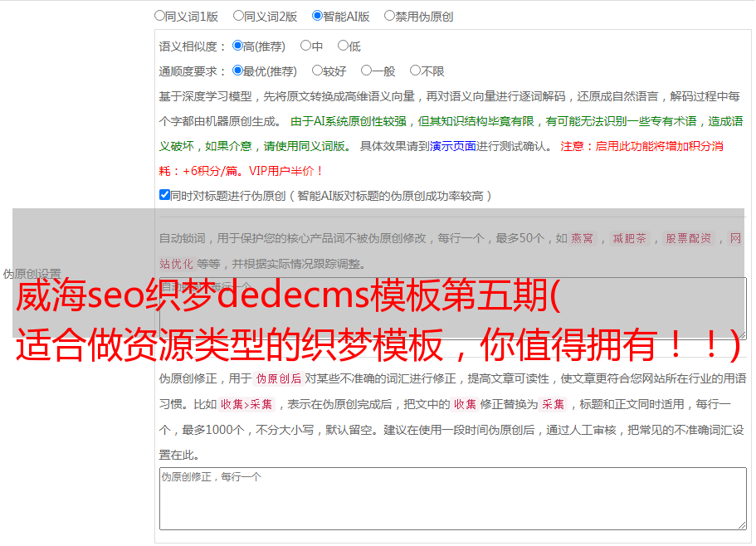Viewport: 756px width, 546px height.
Task: Click the 伪原创设置 section label
Action: (32, 274)
